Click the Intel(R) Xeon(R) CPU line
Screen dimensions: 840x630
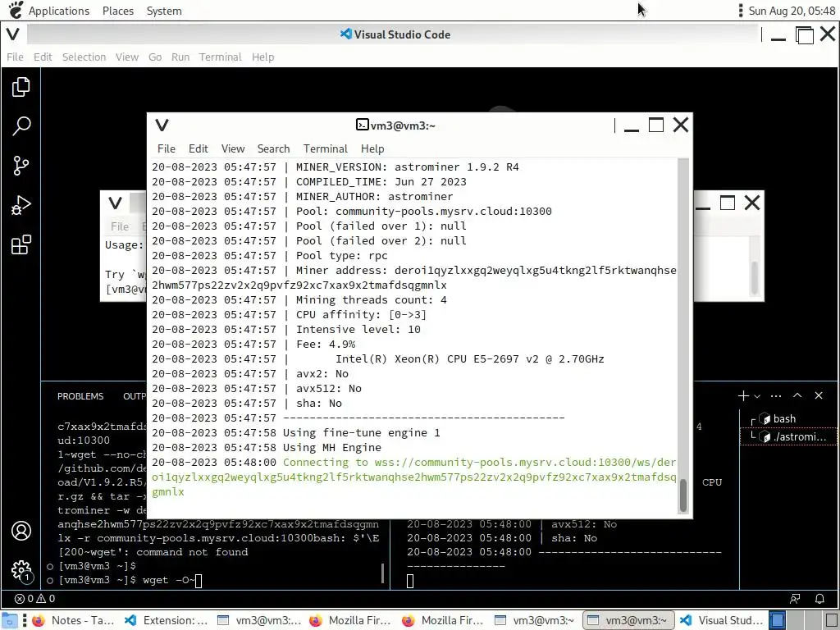(x=378, y=359)
